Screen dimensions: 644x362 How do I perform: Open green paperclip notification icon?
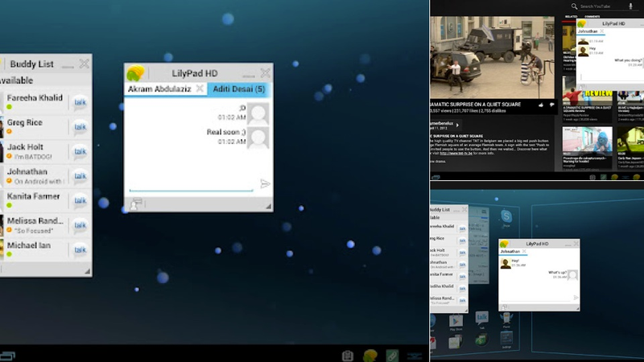coord(392,356)
